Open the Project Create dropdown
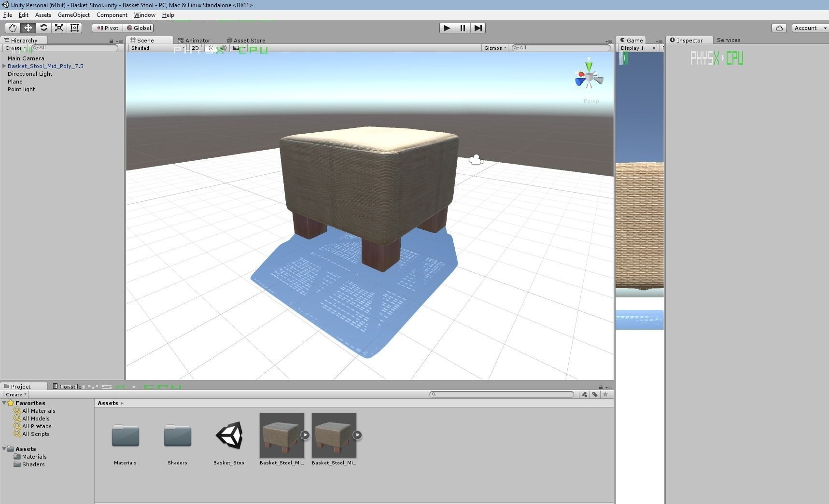Image resolution: width=829 pixels, height=504 pixels. [15, 394]
